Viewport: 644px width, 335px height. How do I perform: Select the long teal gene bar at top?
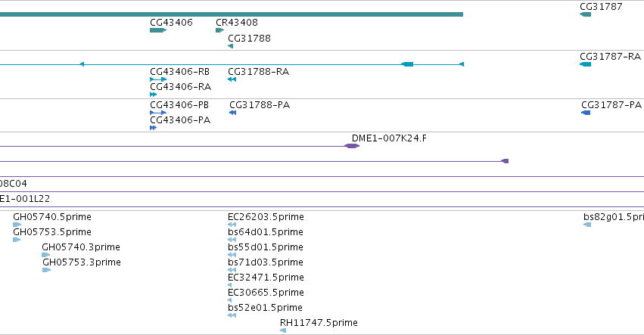click(232, 14)
